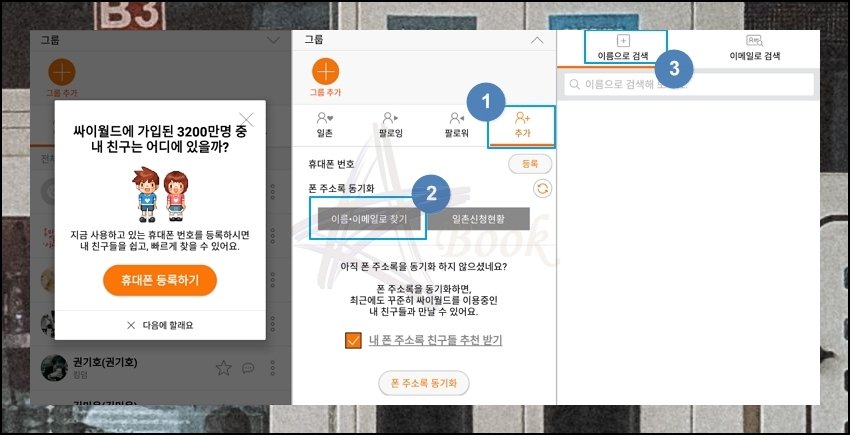Select the 추가 tab
Screen dimensions: 850x435
[x=522, y=125]
